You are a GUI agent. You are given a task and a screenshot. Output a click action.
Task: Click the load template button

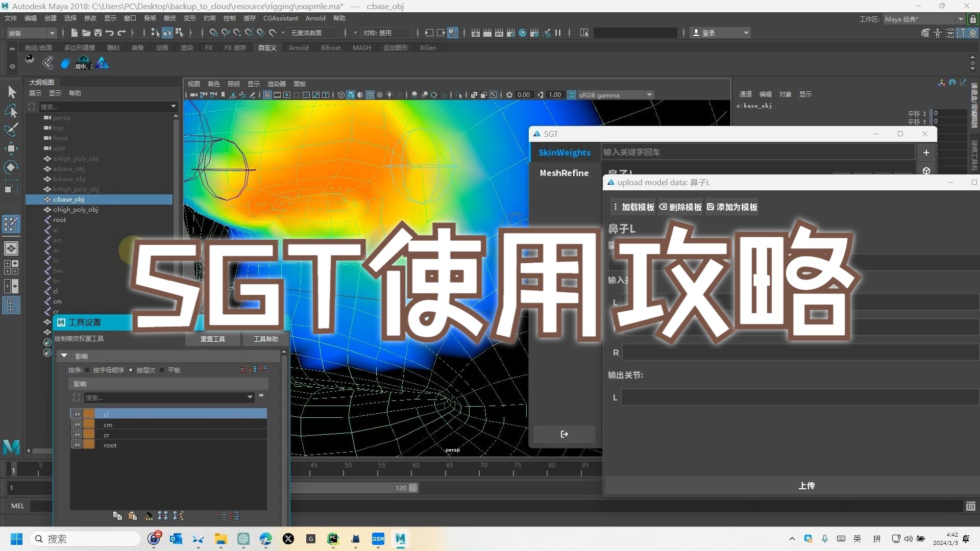point(633,207)
